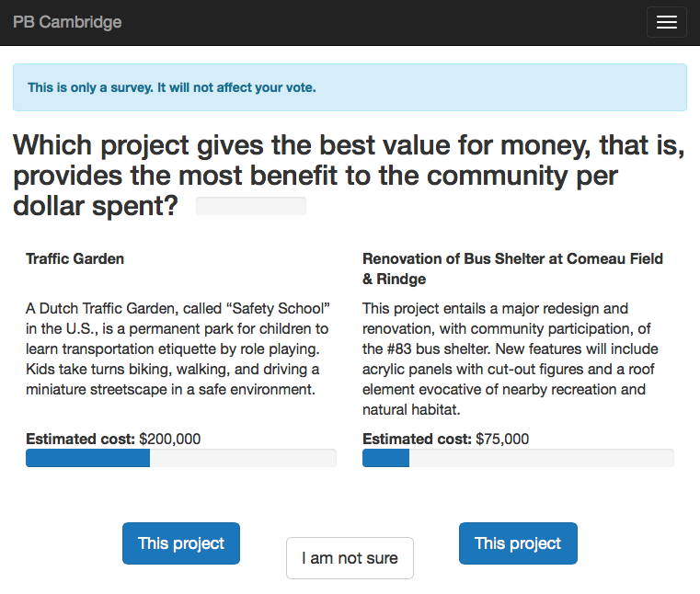Click blue filled part of Traffic Garden cost bar
The image size is (700, 594).
tap(87, 458)
